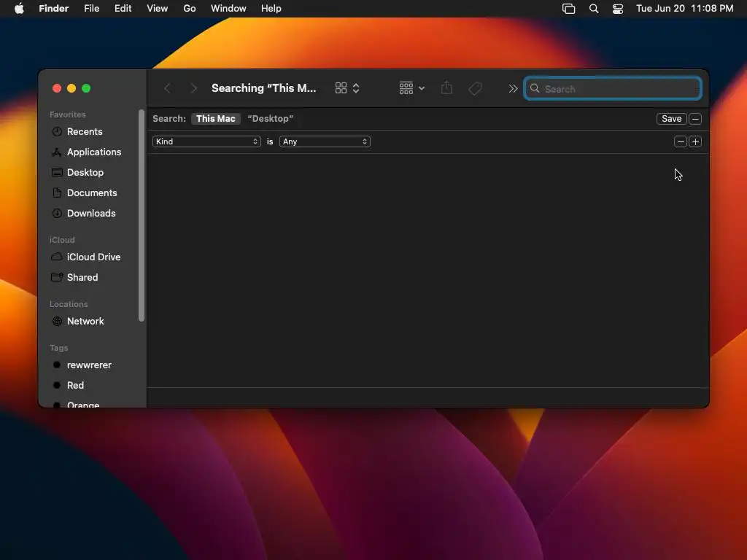
Task: Switch view with the icon grid button
Action: click(341, 88)
